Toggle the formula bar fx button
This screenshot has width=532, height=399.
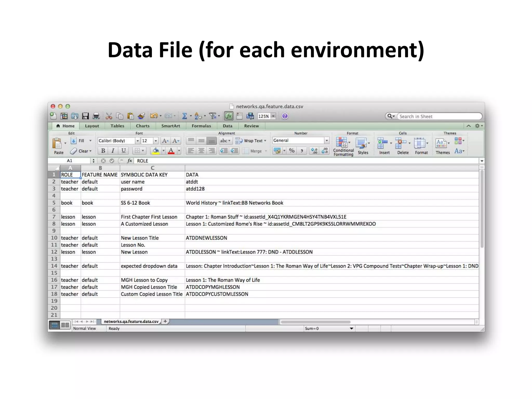pos(229,116)
